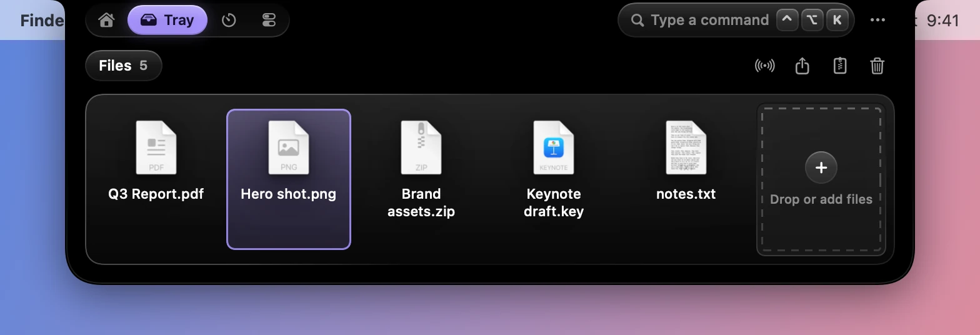Open the history clock tab
Screen dimensions: 980x335
tap(229, 20)
